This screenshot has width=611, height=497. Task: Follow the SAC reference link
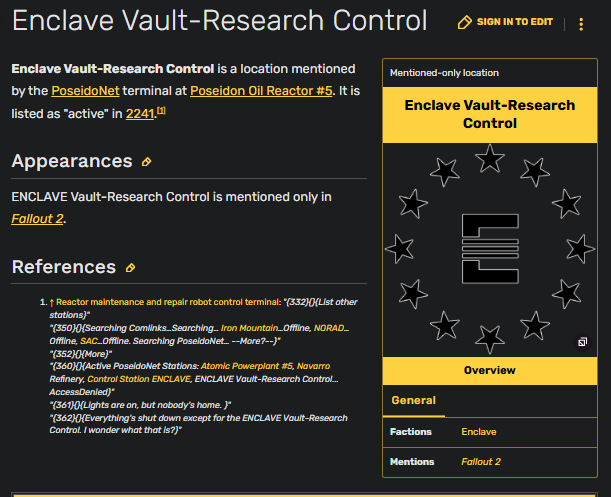coord(88,341)
